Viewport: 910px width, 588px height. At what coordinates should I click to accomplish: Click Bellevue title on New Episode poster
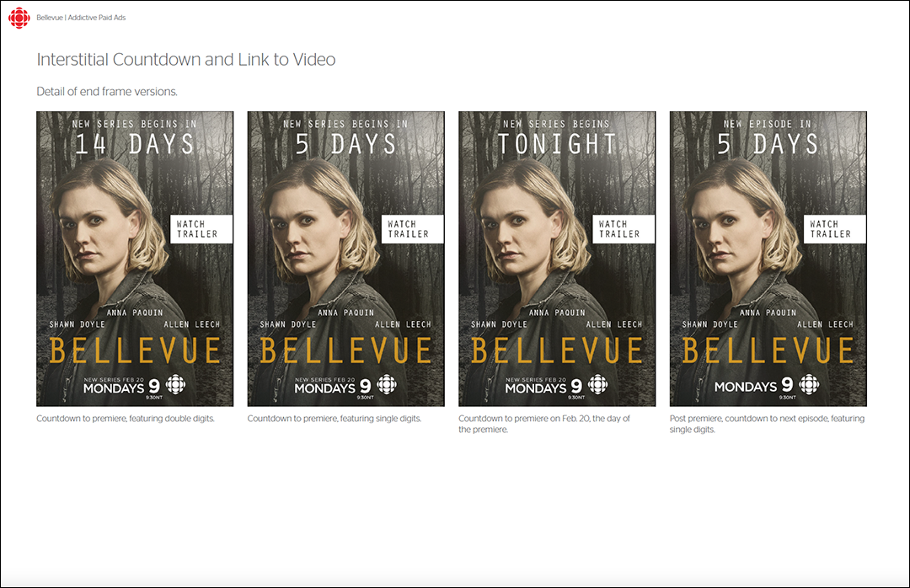[768, 350]
